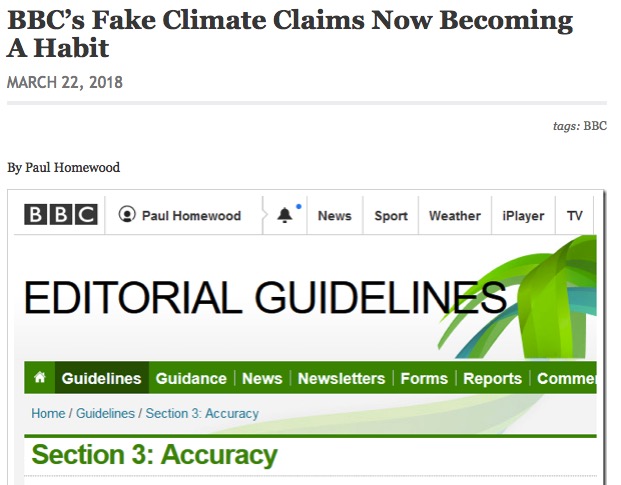
Task: Open iPlayer in the BBC top bar
Action: pos(523,216)
